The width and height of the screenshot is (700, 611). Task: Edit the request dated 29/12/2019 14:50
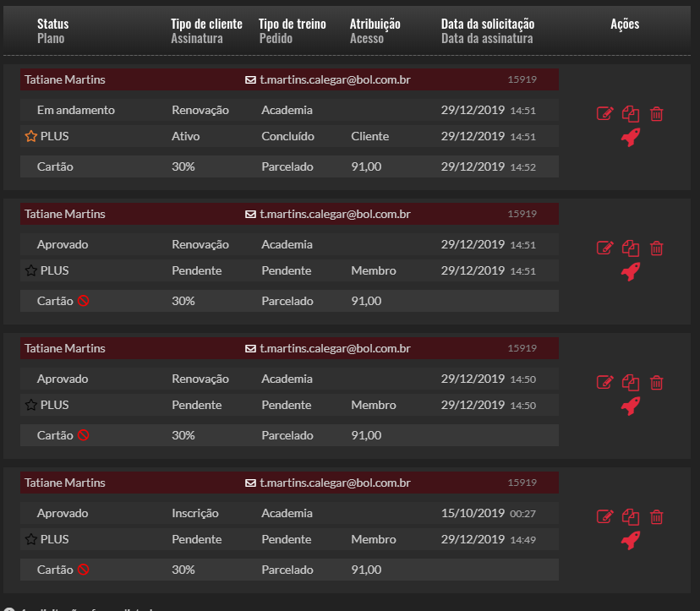click(x=604, y=383)
